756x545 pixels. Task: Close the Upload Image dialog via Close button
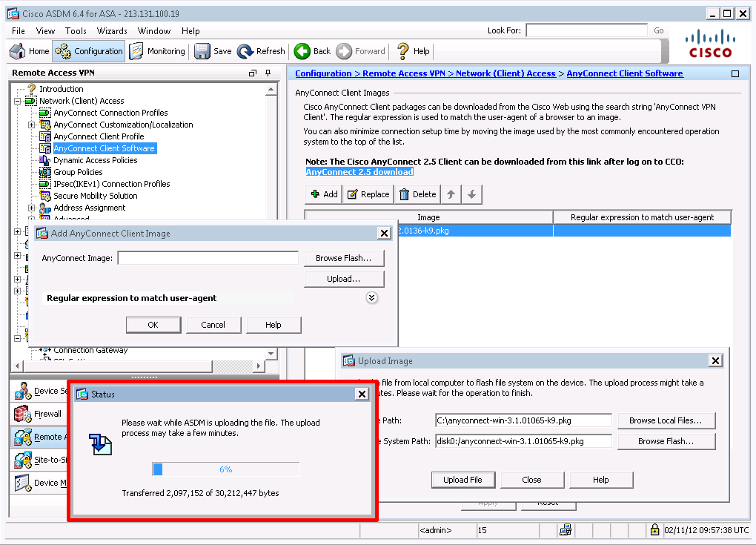click(x=532, y=480)
